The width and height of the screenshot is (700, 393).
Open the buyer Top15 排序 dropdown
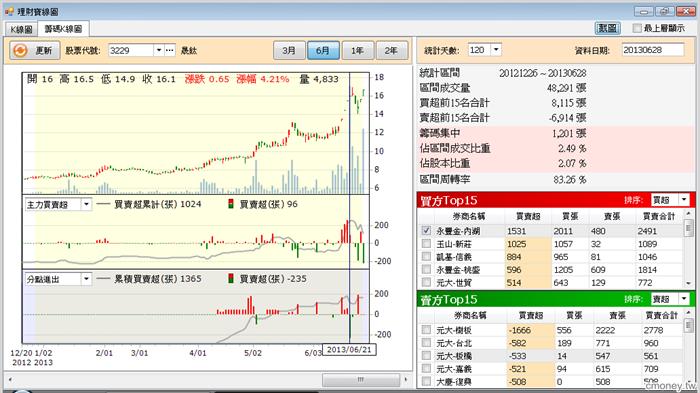click(684, 200)
